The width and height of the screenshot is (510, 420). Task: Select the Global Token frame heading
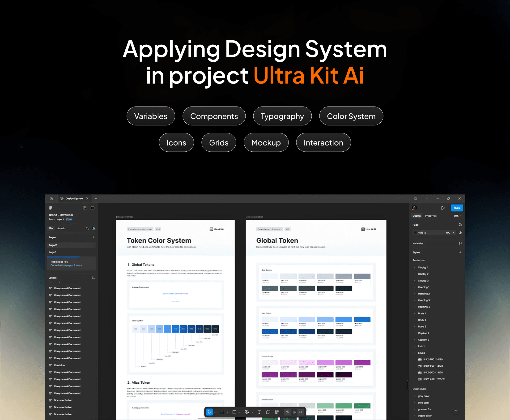point(277,240)
